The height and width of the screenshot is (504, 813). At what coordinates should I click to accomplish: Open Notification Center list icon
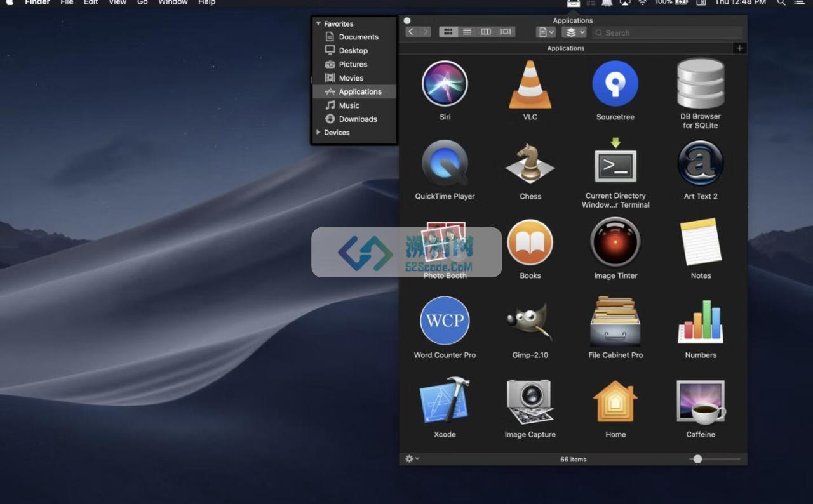(799, 3)
